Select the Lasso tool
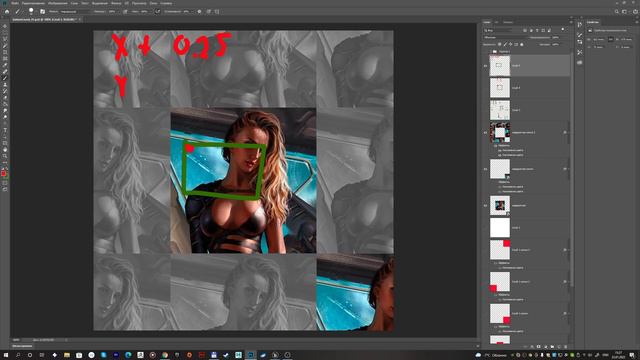640x360 pixels. click(x=5, y=39)
